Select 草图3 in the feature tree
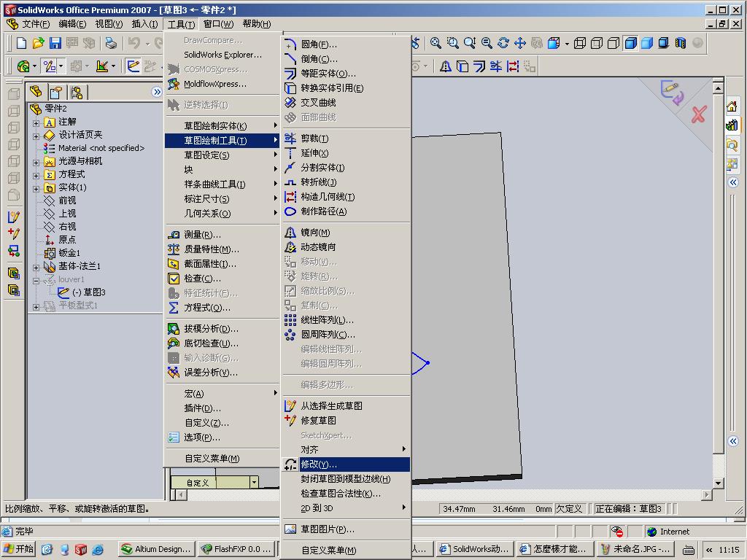This screenshot has width=747, height=560. tap(88, 292)
